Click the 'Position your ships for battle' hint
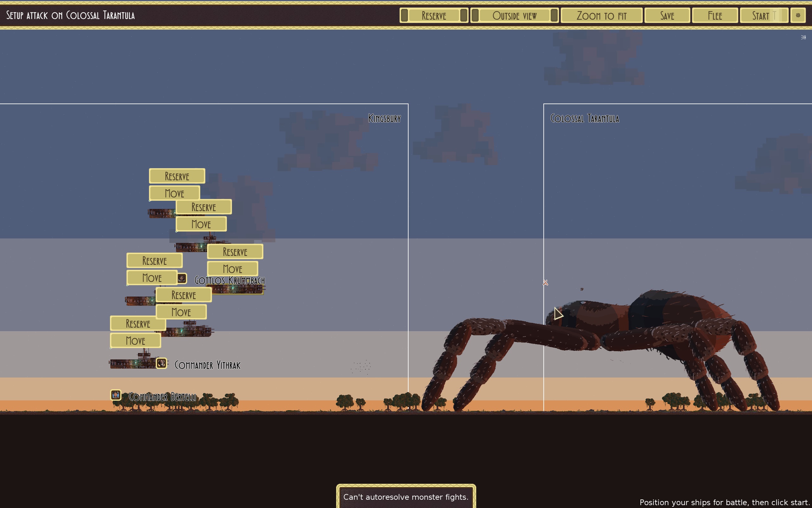This screenshot has width=812, height=508. click(725, 502)
